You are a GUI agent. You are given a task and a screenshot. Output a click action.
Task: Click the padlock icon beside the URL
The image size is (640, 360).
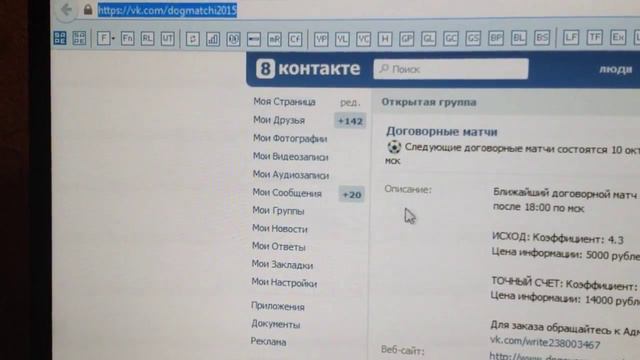(88, 9)
